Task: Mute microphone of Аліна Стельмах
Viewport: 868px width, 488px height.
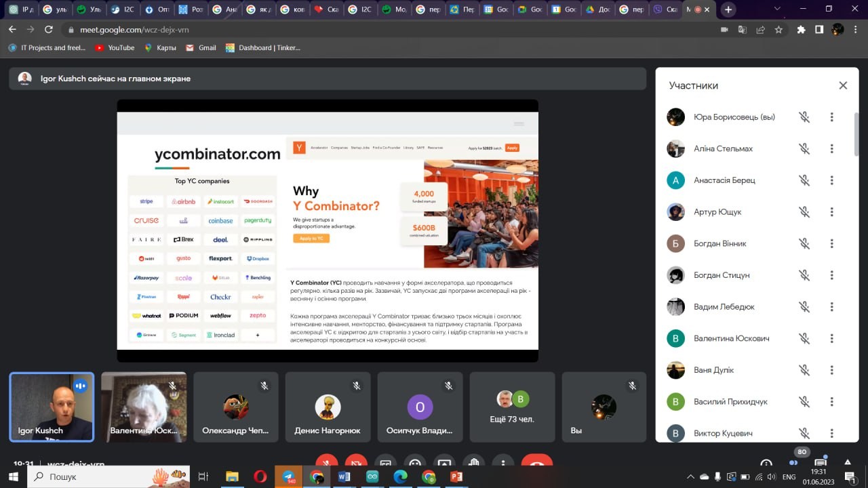Action: point(804,148)
